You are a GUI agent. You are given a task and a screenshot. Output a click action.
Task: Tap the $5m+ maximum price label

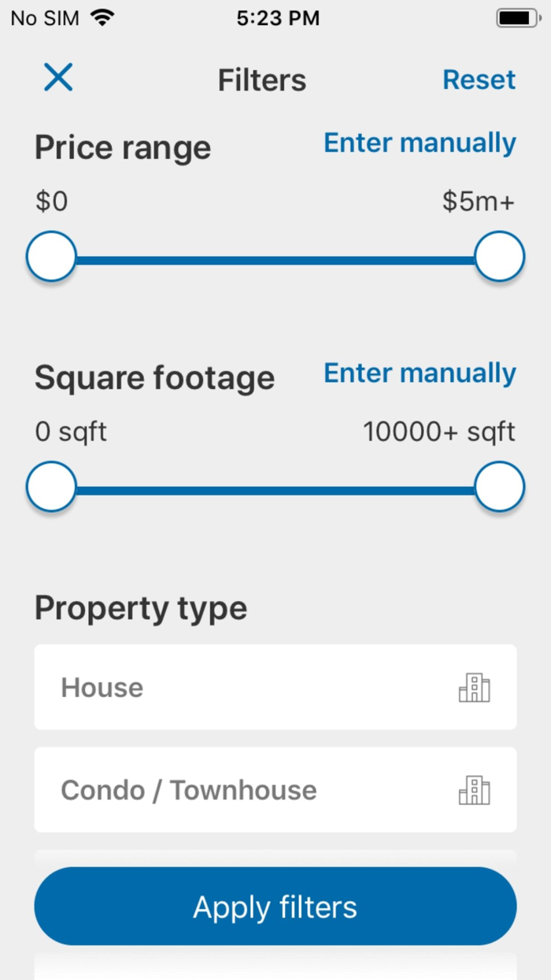(478, 202)
